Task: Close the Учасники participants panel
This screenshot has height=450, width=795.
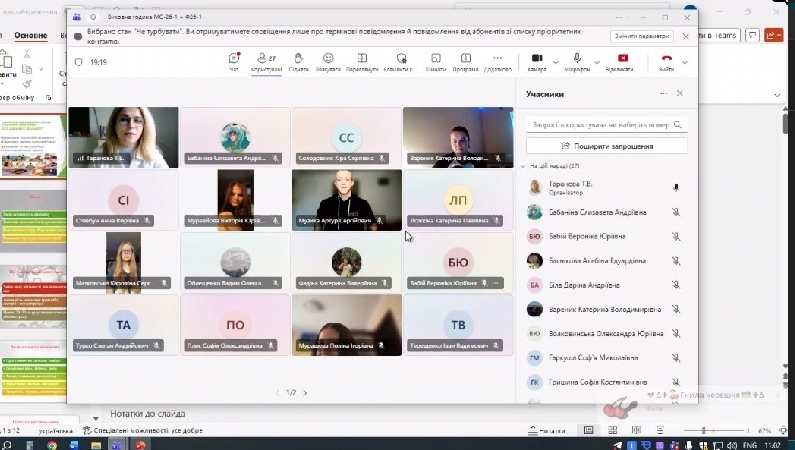Action: [x=680, y=93]
